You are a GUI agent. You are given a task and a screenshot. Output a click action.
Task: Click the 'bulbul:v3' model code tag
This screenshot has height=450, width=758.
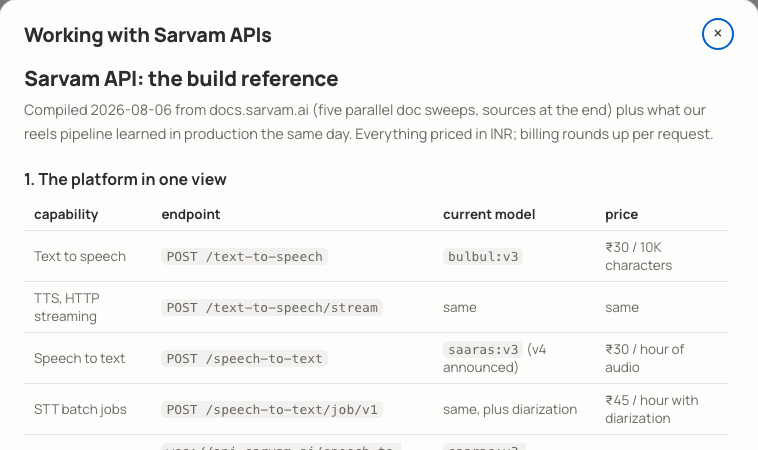pos(483,257)
